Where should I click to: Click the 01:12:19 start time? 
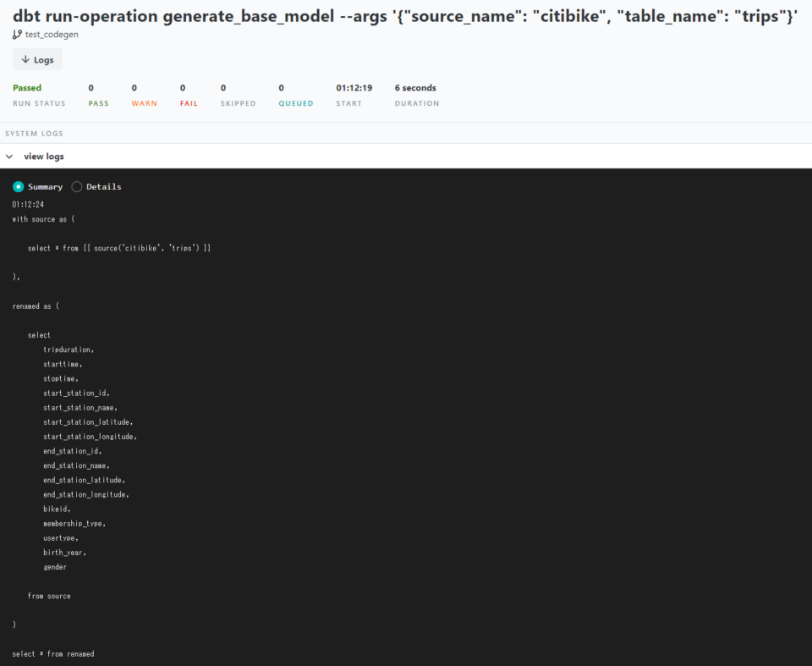(x=354, y=88)
